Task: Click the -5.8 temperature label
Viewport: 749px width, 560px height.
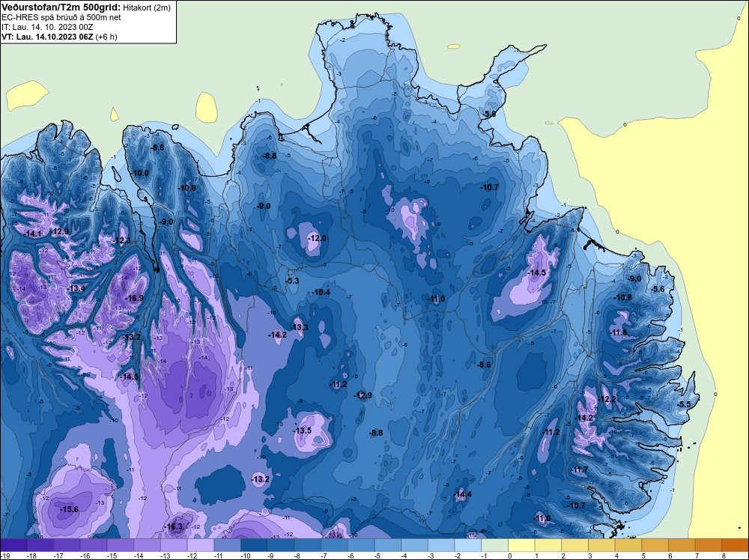Action: click(488, 114)
